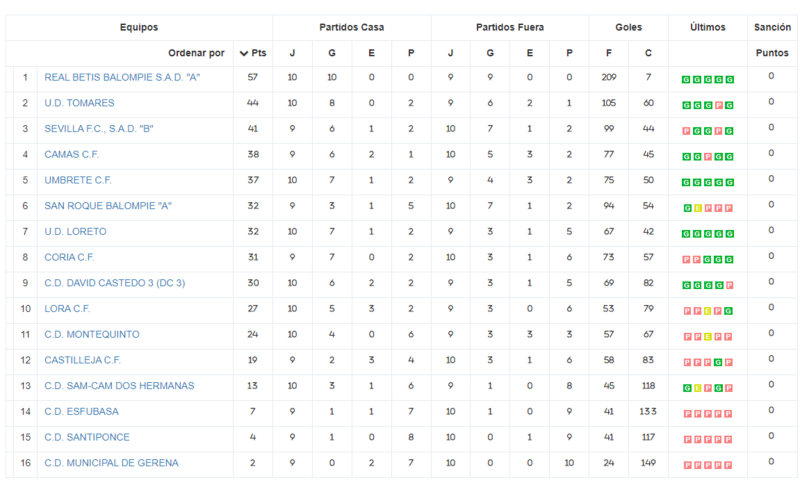Click the Partidos Casa column header
The height and width of the screenshot is (485, 800).
[352, 28]
